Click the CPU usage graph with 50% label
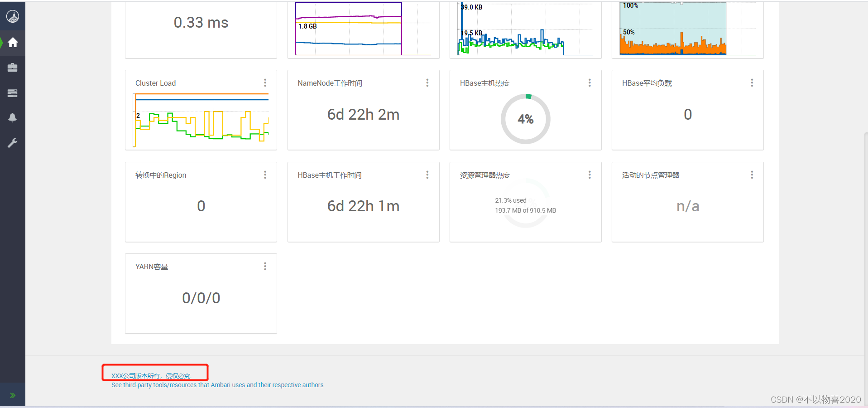Image resolution: width=868 pixels, height=408 pixels. click(x=687, y=29)
